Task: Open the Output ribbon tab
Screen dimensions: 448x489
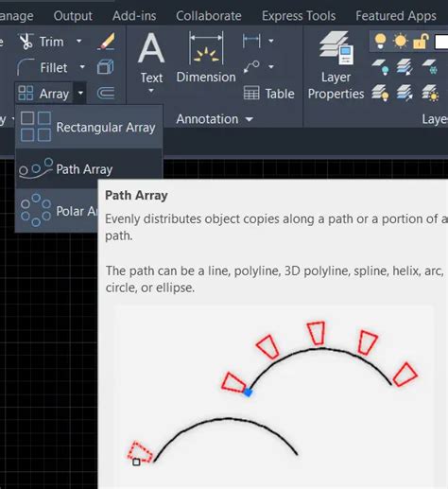Action: coord(73,16)
